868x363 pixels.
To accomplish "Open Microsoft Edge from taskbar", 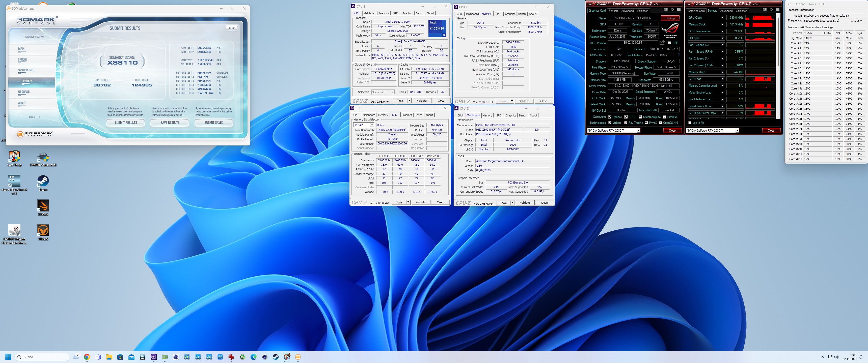I will point(253,357).
